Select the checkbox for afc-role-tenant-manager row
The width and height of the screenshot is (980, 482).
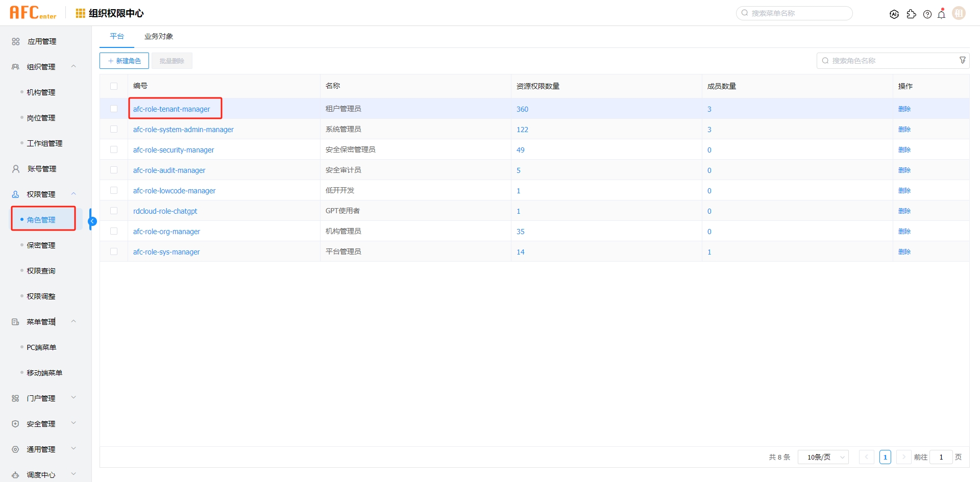click(x=114, y=109)
